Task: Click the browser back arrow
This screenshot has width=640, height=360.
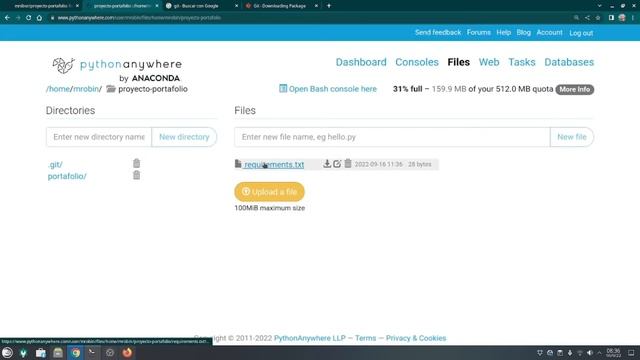Action: pyautogui.click(x=7, y=18)
